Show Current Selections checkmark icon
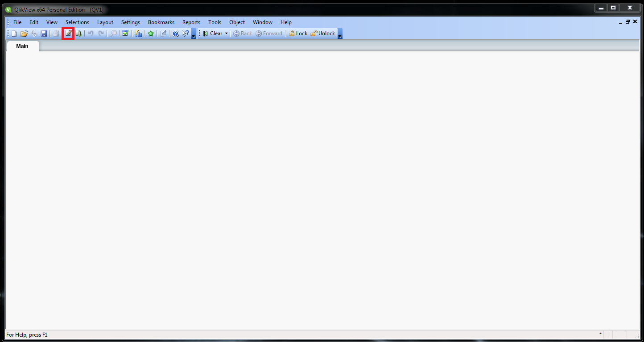Image resolution: width=644 pixels, height=342 pixels. click(125, 33)
